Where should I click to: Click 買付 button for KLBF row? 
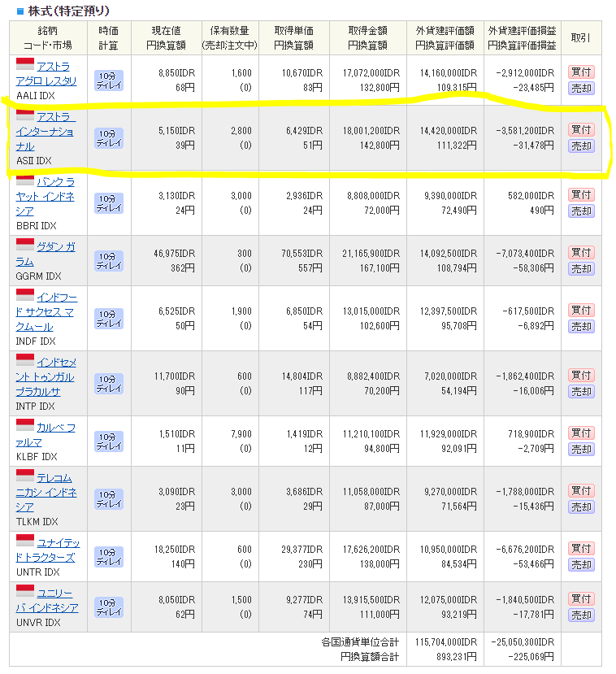tap(581, 433)
